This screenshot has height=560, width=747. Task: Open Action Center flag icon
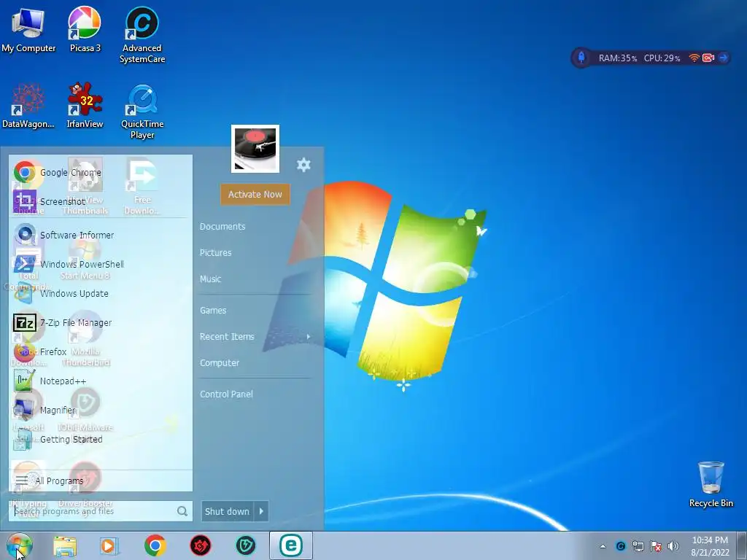pos(656,546)
